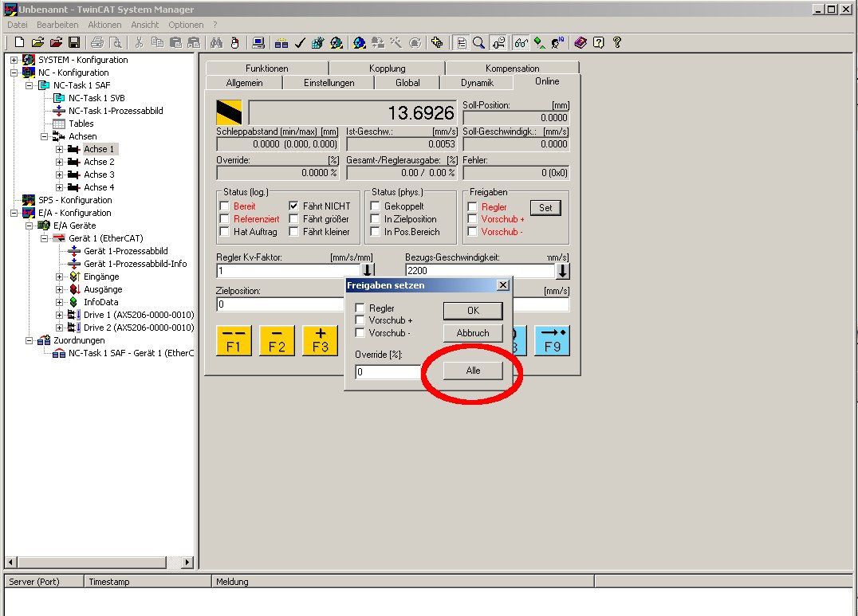Click the Scan Sub Devices wand icon

pyautogui.click(x=396, y=43)
